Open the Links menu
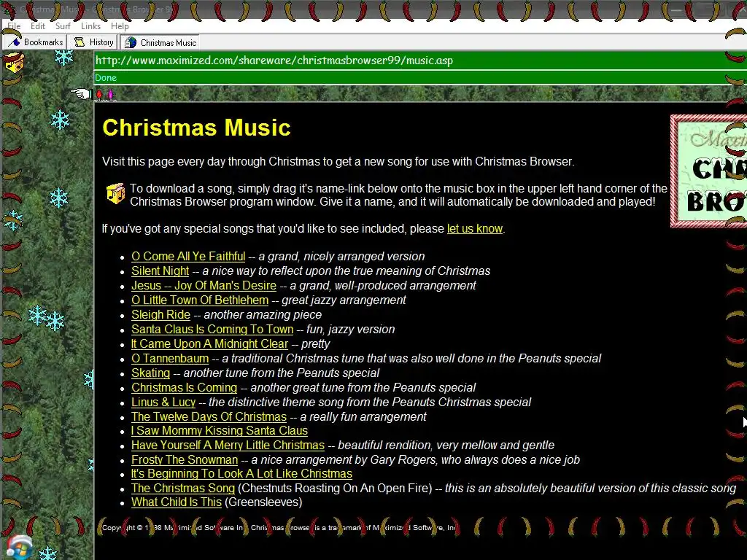The width and height of the screenshot is (747, 560). coord(90,26)
